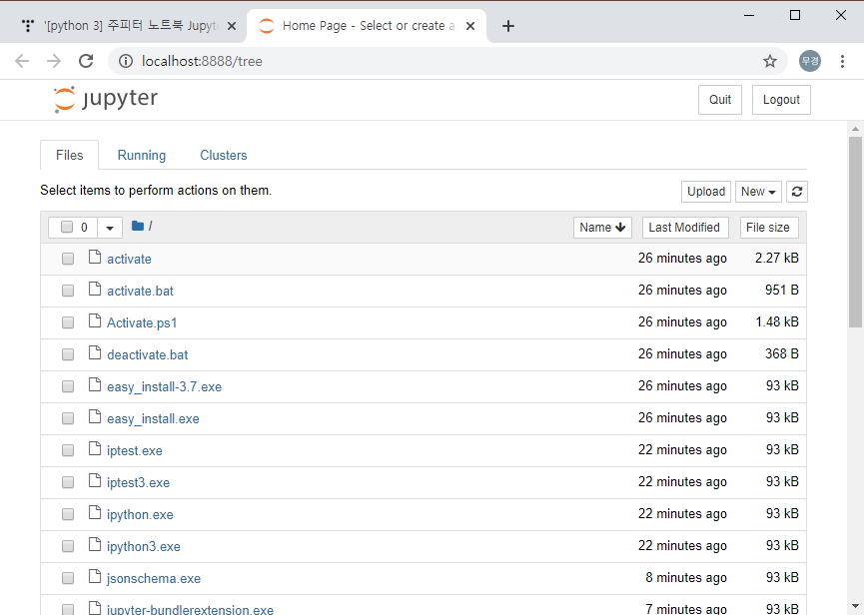Viewport: 864px width, 616px height.
Task: Check the box for deactivate.bat
Action: click(x=68, y=354)
